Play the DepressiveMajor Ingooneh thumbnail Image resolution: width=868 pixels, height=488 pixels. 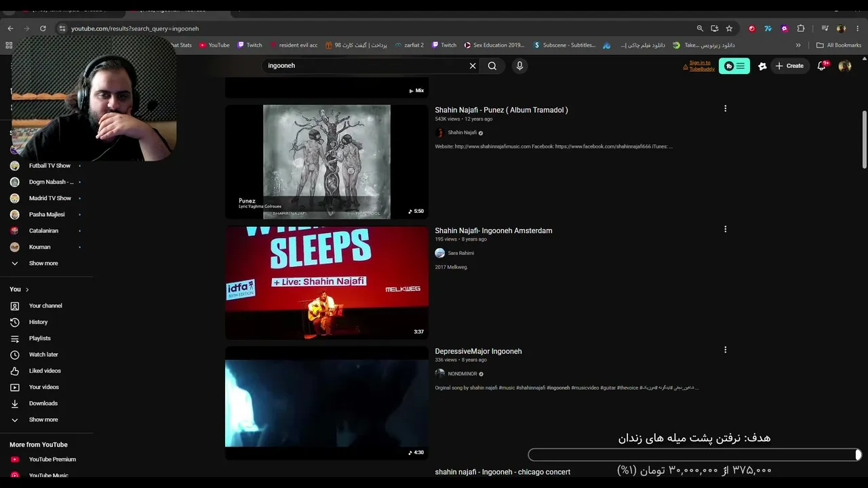pyautogui.click(x=327, y=403)
